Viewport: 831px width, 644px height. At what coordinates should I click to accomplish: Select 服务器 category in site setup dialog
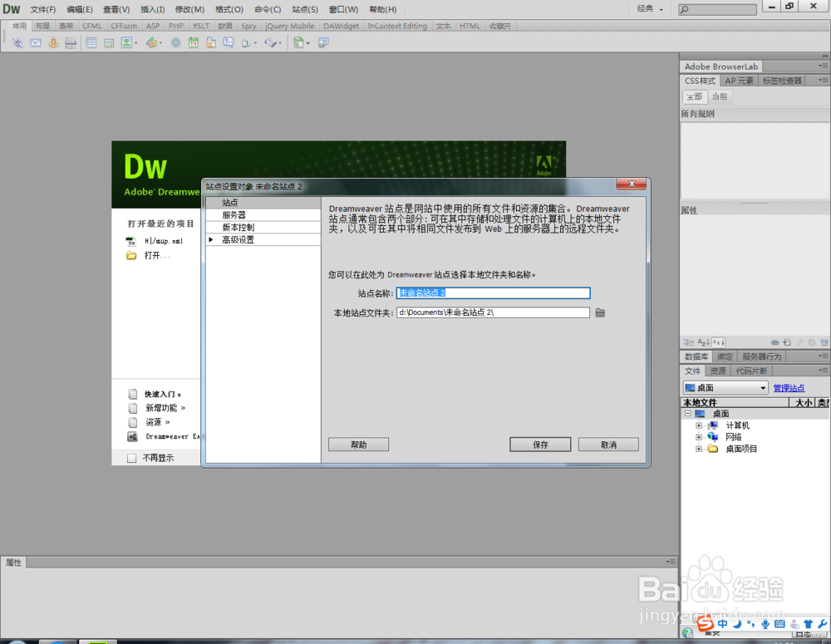263,215
